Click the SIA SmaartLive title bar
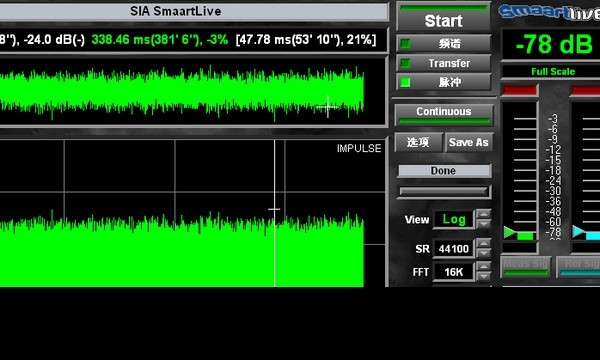600x360 pixels. click(x=193, y=11)
